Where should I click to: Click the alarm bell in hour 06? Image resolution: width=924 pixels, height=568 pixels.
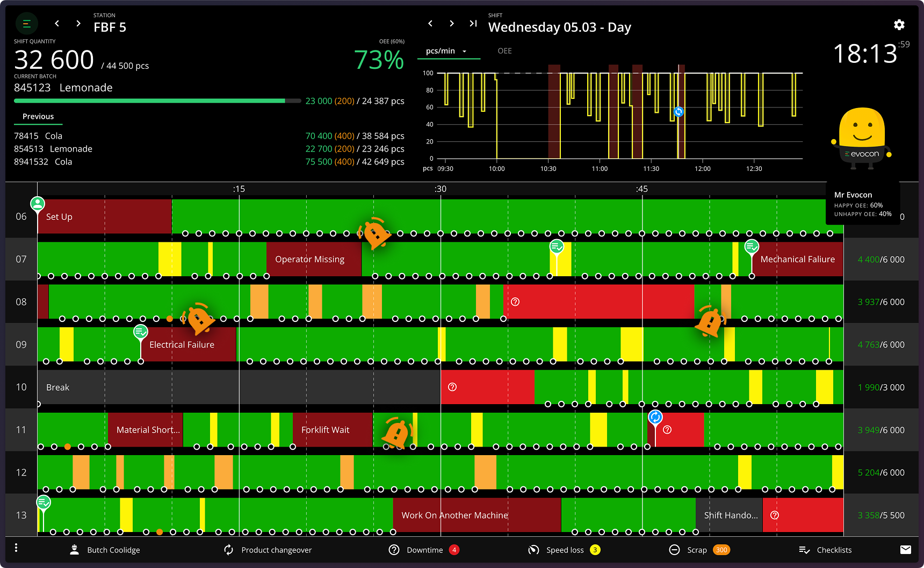coord(375,233)
